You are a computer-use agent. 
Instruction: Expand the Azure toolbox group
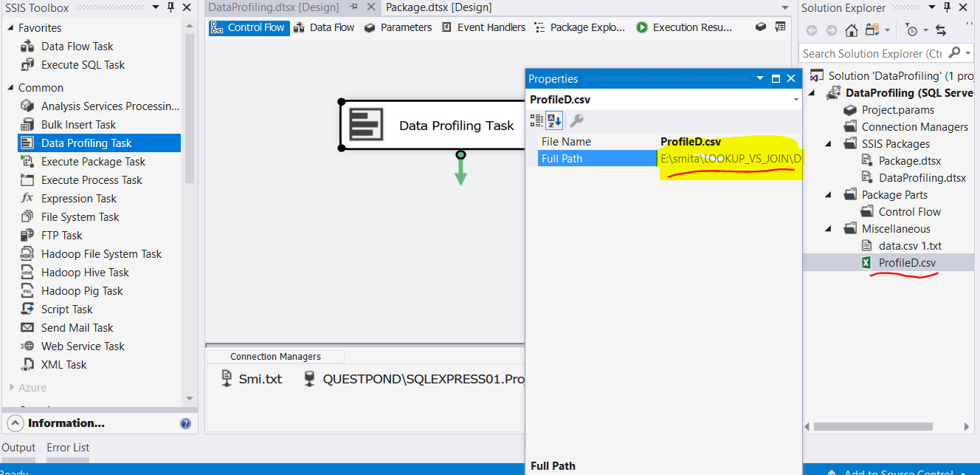[x=11, y=388]
